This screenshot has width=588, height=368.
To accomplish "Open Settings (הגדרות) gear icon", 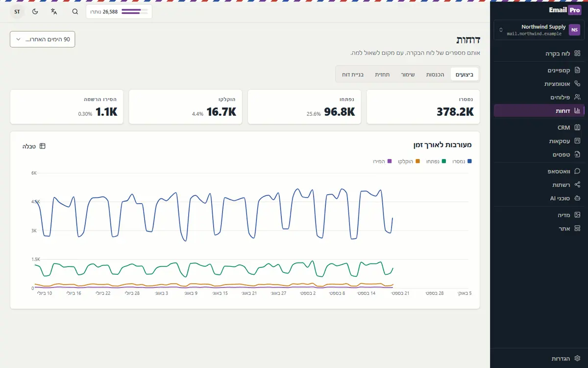I will point(577,359).
